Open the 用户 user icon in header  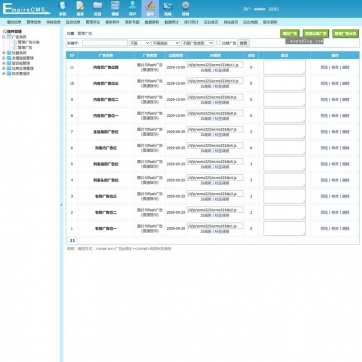click(133, 8)
